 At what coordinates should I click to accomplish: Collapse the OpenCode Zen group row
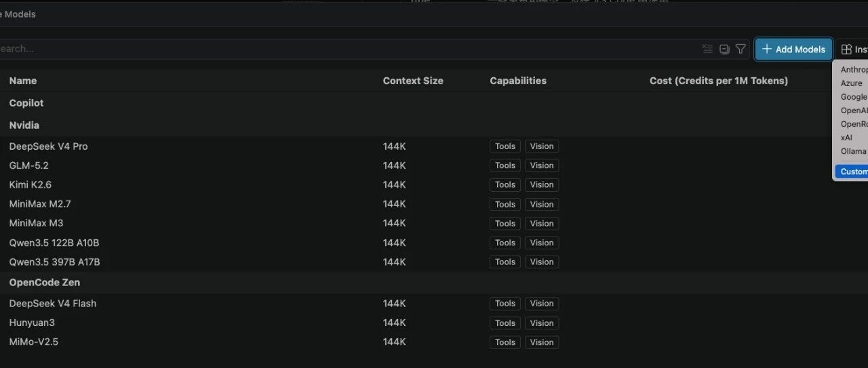[434, 283]
